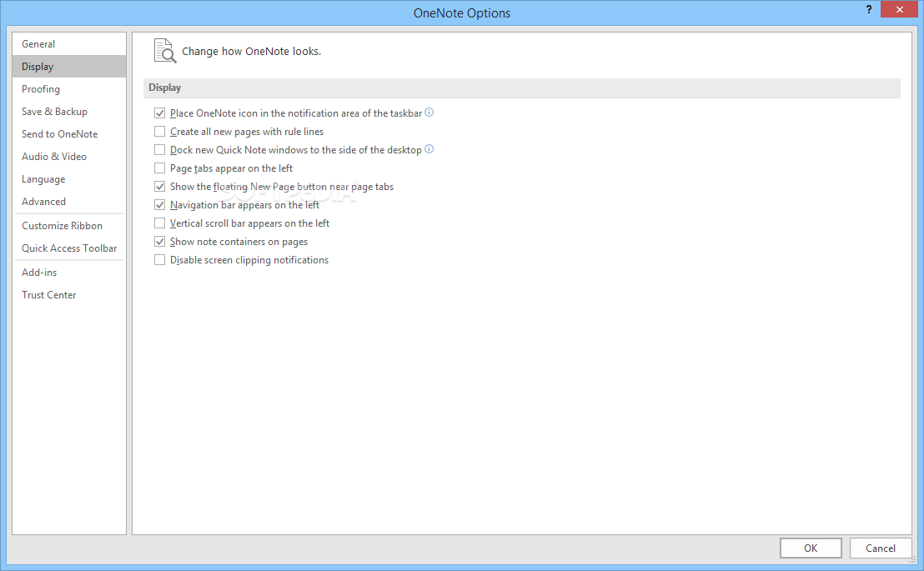Open the Trust Center category
The width and height of the screenshot is (924, 571).
[69, 294]
